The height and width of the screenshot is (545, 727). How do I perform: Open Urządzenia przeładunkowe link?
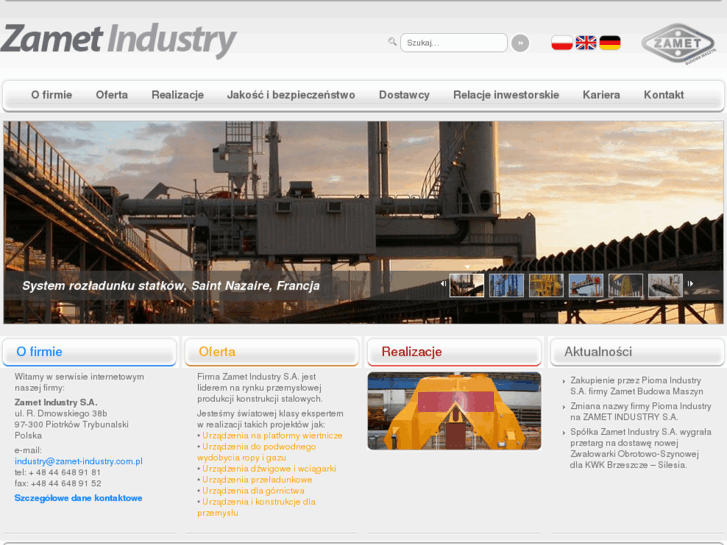pyautogui.click(x=257, y=480)
